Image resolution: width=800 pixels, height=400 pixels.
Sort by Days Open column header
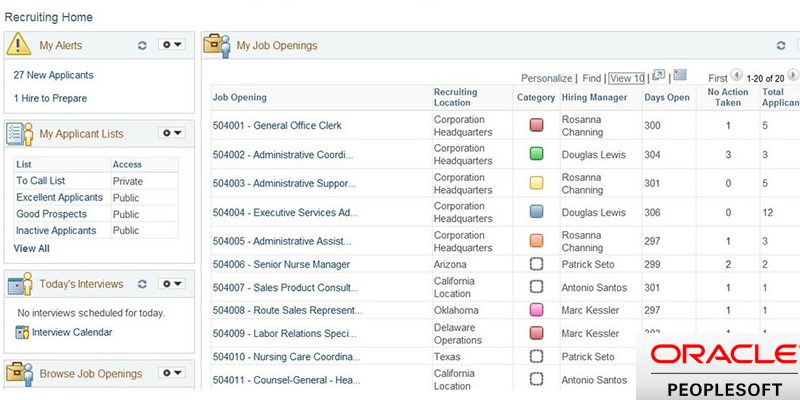coord(667,97)
